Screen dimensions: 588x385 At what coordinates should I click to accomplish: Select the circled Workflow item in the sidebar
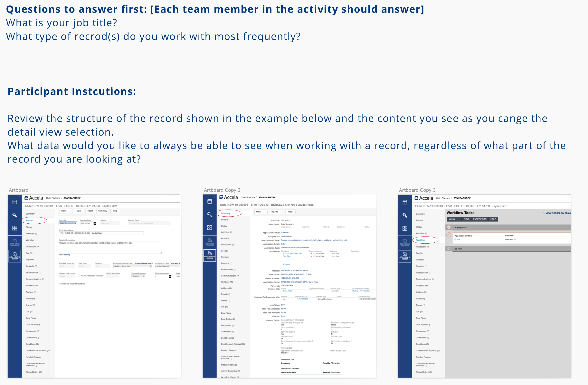(421, 240)
